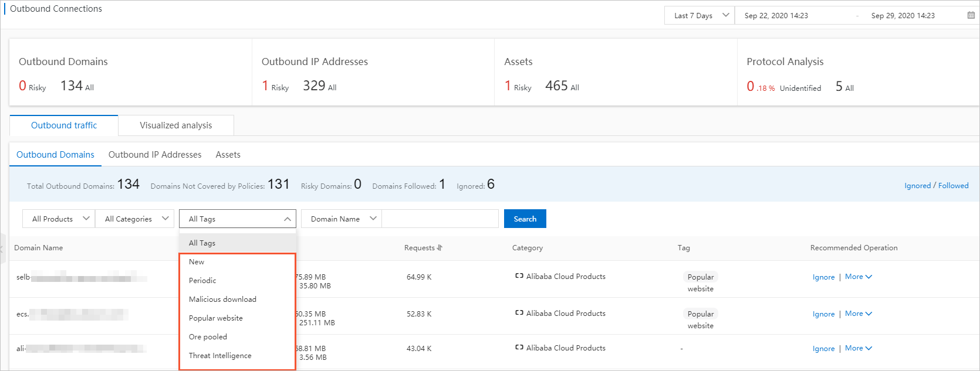Click the blue Search button

[x=525, y=219]
